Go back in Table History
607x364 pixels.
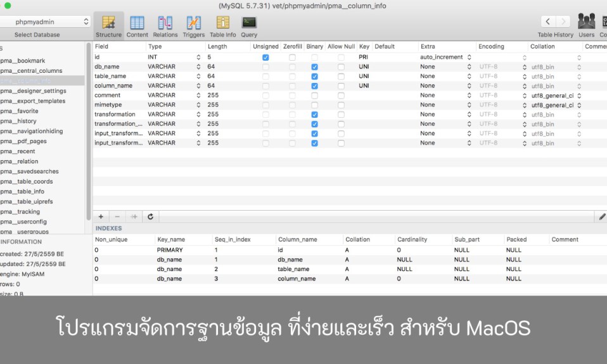(x=548, y=22)
